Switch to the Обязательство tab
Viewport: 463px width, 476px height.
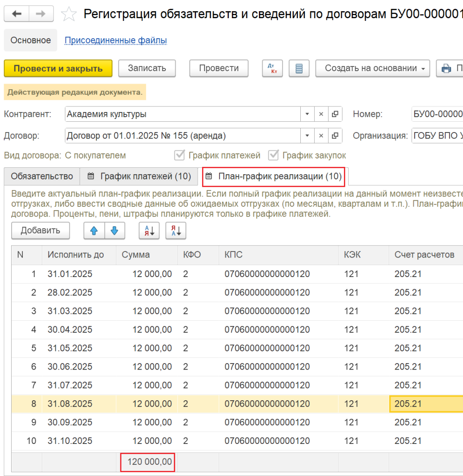click(x=42, y=176)
